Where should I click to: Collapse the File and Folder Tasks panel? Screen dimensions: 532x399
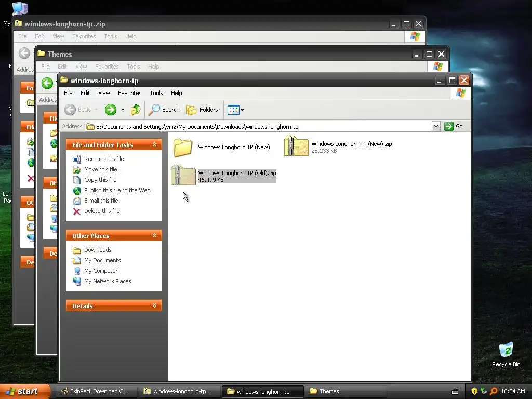pyautogui.click(x=154, y=144)
